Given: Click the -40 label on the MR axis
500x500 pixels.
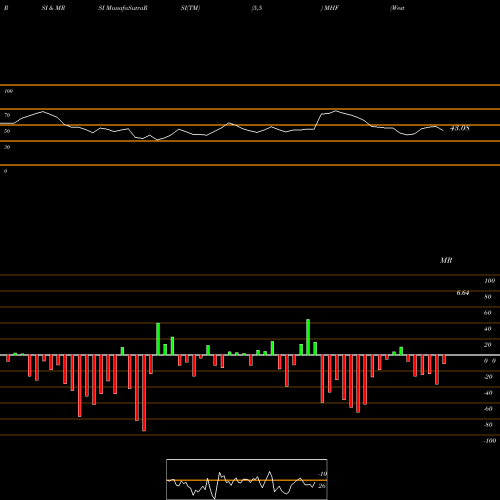Looking at the screenshot, I should tap(488, 393).
